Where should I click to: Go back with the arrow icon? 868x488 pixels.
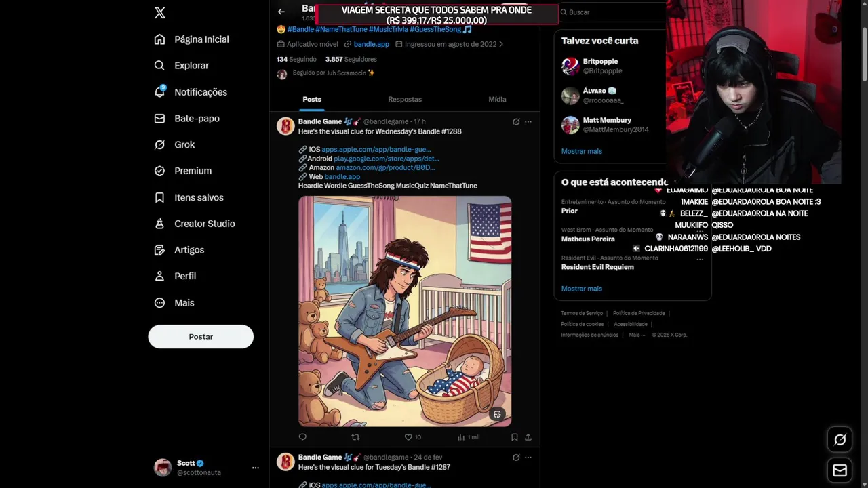click(x=281, y=12)
